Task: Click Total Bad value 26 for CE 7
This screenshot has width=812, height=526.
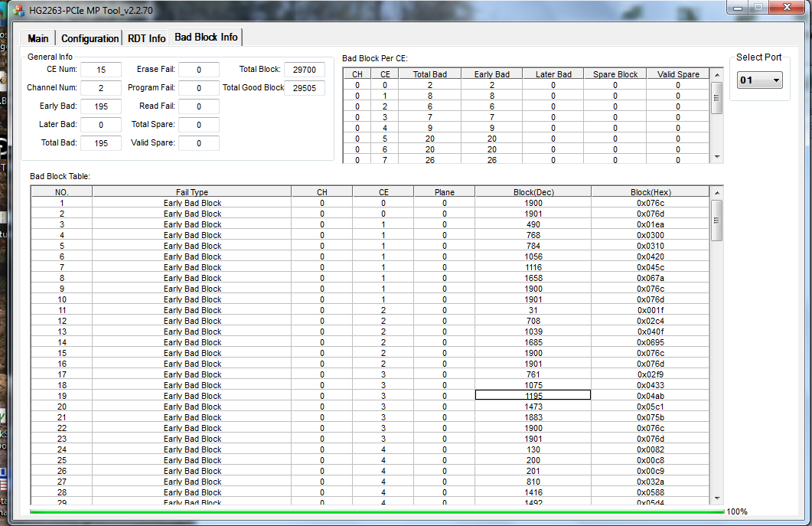Action: 430,160
